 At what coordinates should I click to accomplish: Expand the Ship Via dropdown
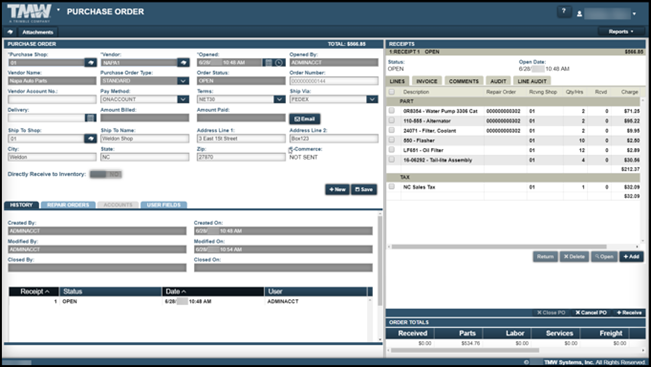pyautogui.click(x=372, y=99)
